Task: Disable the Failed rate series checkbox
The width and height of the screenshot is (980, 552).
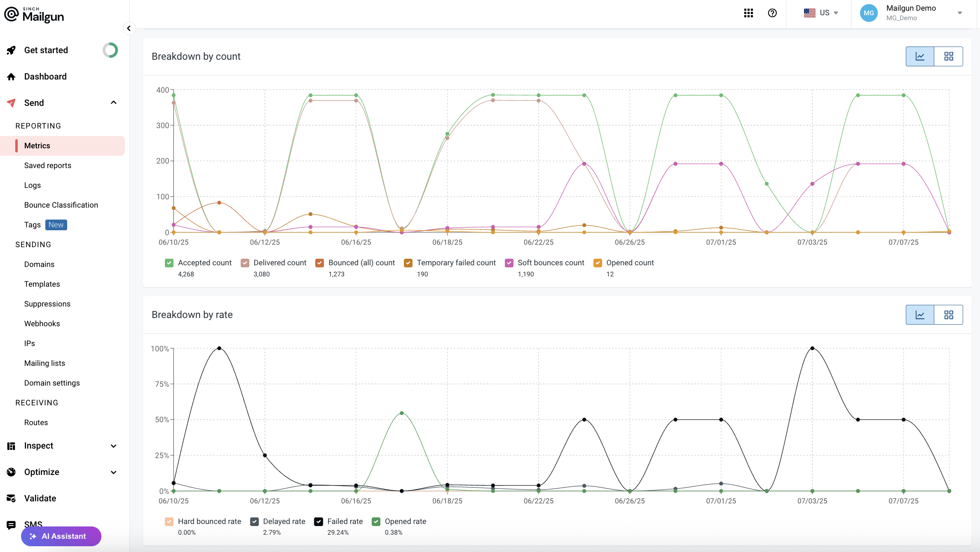Action: click(x=319, y=522)
